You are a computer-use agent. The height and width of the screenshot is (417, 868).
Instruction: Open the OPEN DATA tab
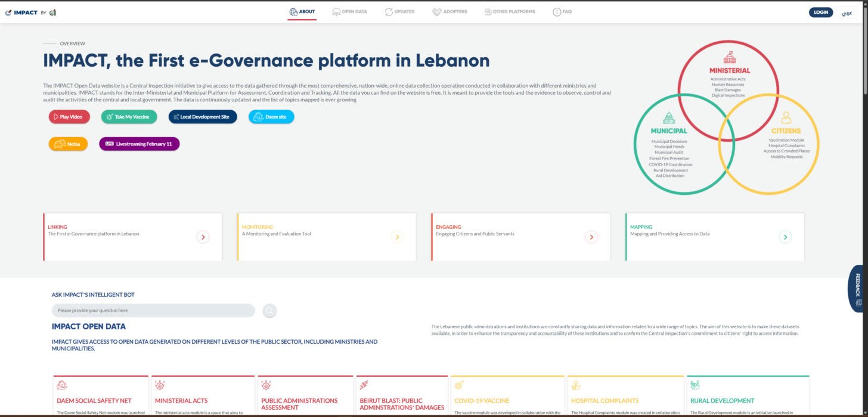pos(349,12)
